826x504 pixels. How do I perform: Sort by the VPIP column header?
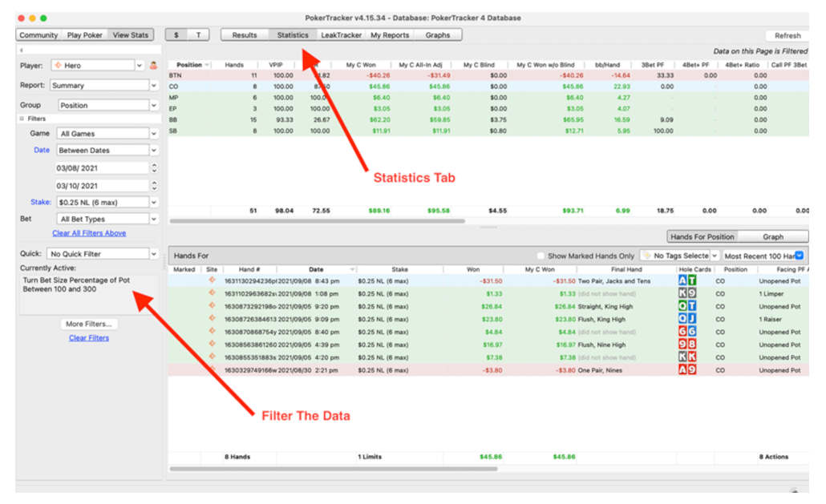[x=276, y=65]
